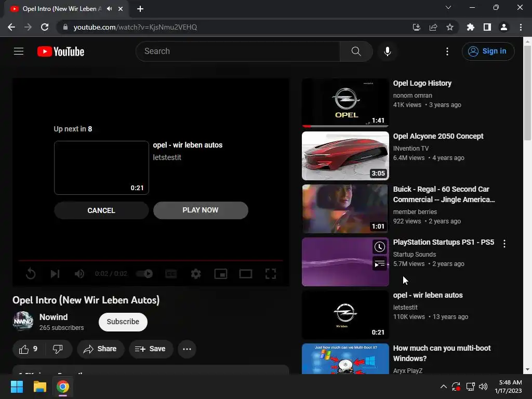Open the nonom omran channel
The height and width of the screenshot is (399, 532).
pos(413,96)
